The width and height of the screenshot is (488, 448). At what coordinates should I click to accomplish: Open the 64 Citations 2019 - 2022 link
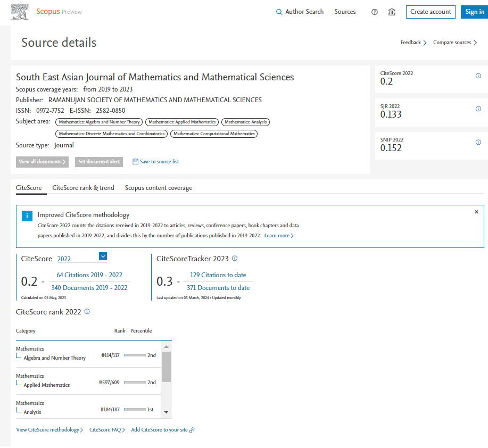pos(89,275)
